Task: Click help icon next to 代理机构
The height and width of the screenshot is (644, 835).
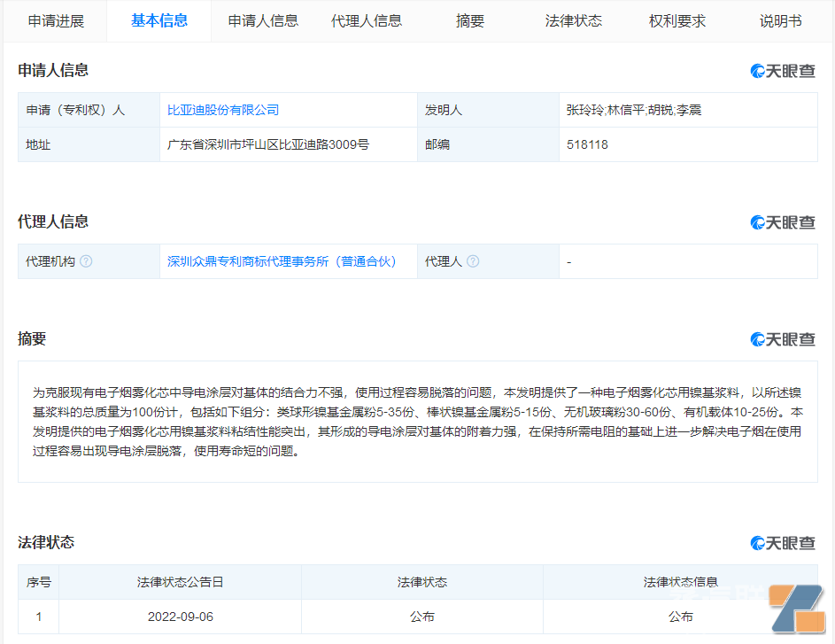Action: tap(86, 261)
